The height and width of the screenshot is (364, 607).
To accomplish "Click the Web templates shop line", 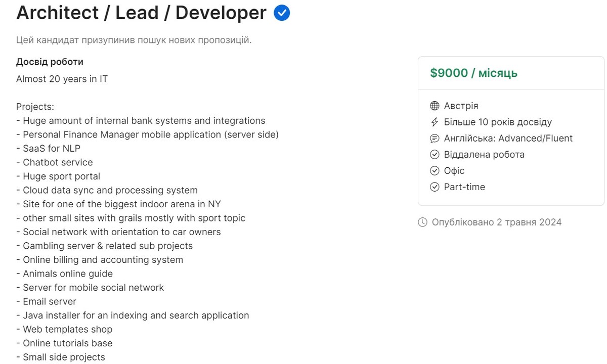I will (64, 329).
